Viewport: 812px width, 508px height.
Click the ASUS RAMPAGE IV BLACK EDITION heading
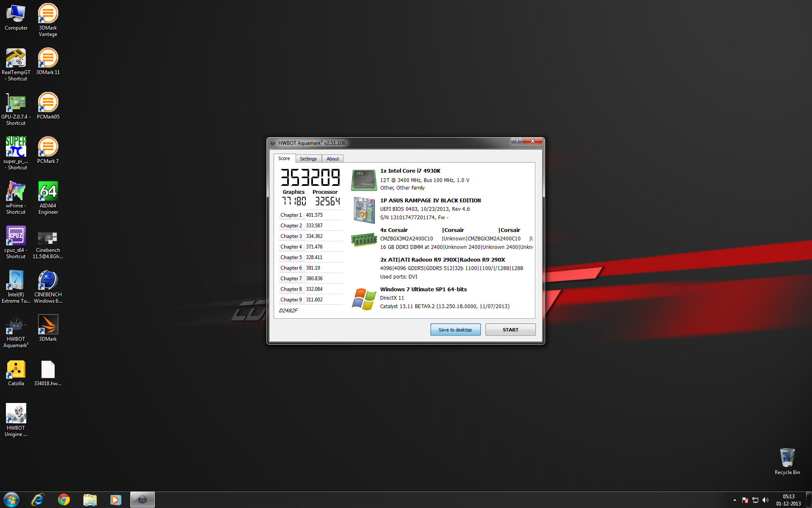click(431, 201)
